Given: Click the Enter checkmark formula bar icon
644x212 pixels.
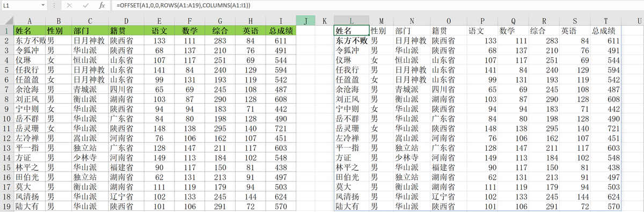Looking at the screenshot, I should [85, 5].
